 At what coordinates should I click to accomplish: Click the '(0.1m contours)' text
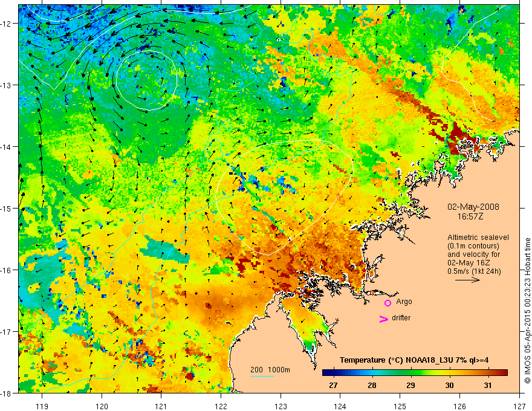coord(473,246)
